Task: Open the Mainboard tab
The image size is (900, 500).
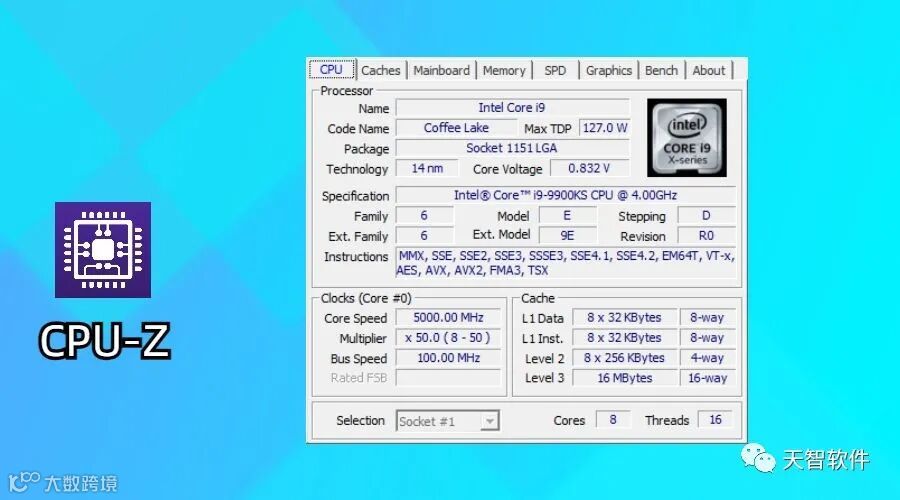Action: tap(441, 71)
